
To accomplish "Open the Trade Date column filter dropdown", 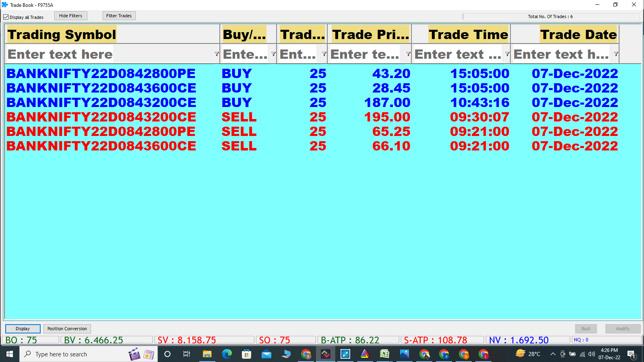I will (x=616, y=54).
